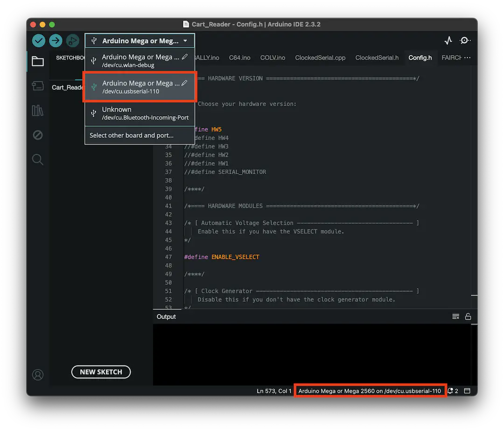Expand the more tabs ellipsis menu

tap(467, 58)
